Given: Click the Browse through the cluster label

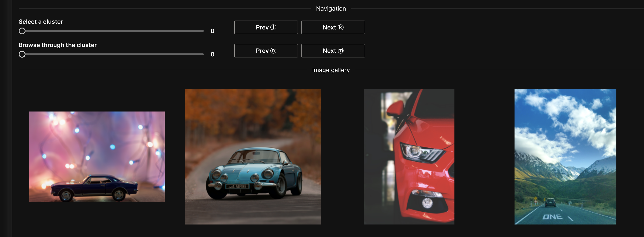Looking at the screenshot, I should [58, 45].
